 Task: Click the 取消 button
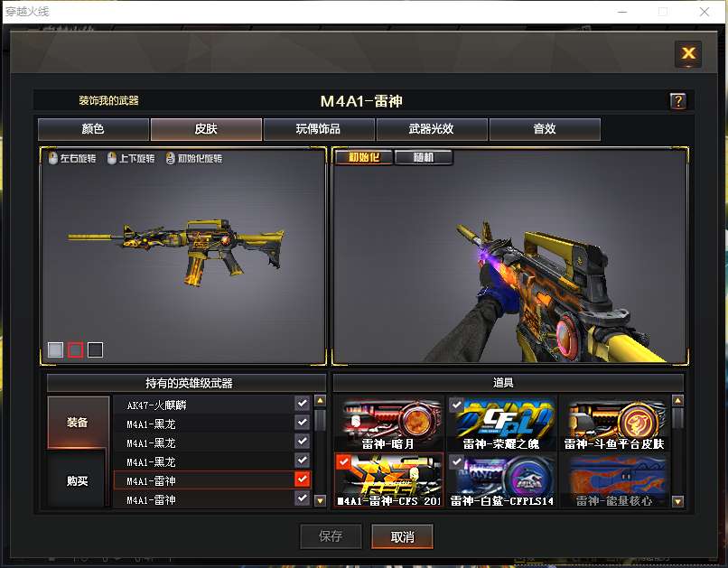tap(403, 536)
